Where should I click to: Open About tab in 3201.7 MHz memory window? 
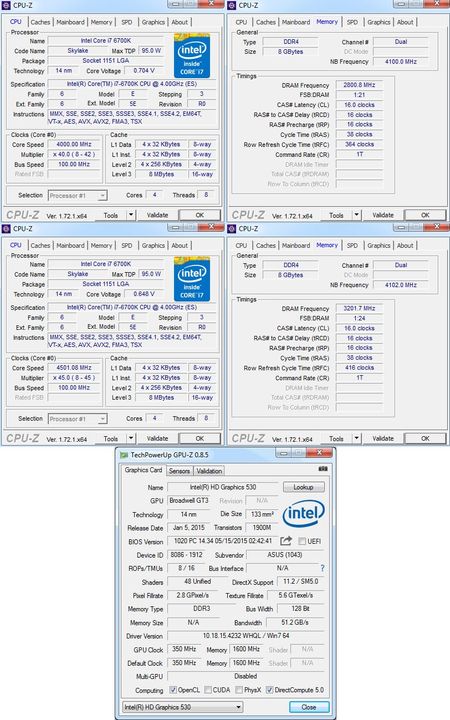tap(405, 246)
